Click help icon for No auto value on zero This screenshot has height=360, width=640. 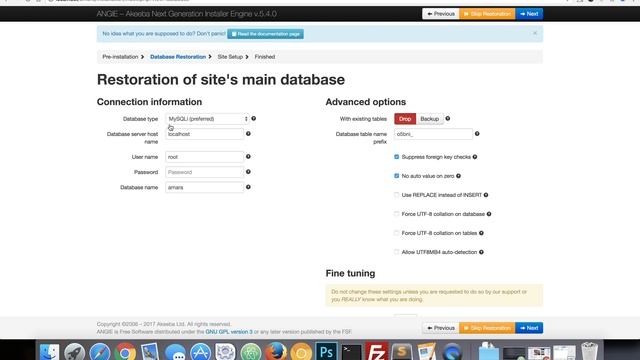pyautogui.click(x=458, y=176)
